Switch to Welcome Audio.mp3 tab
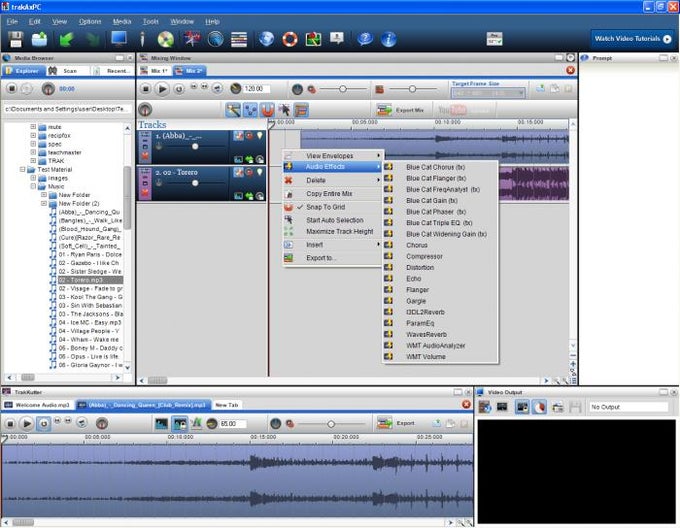The image size is (680, 528). pos(37,405)
